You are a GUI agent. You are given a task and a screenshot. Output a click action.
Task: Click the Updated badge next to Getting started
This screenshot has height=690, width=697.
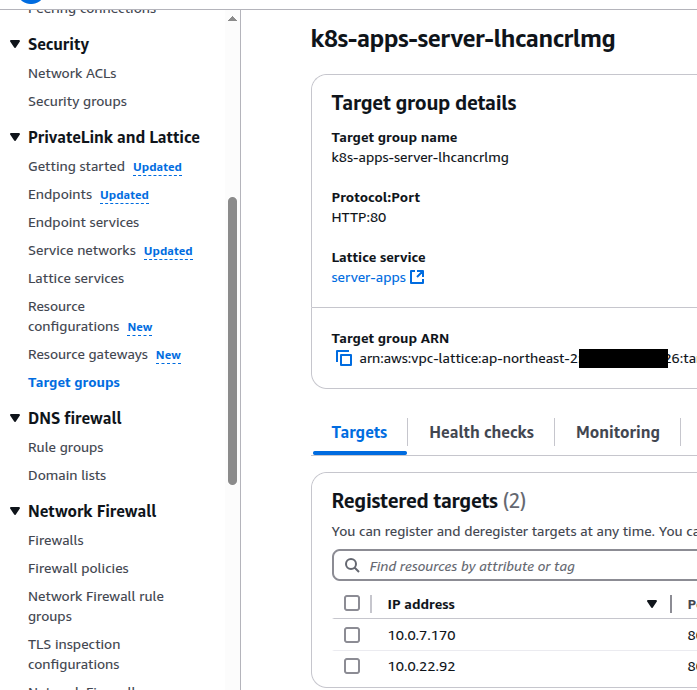click(x=157, y=167)
